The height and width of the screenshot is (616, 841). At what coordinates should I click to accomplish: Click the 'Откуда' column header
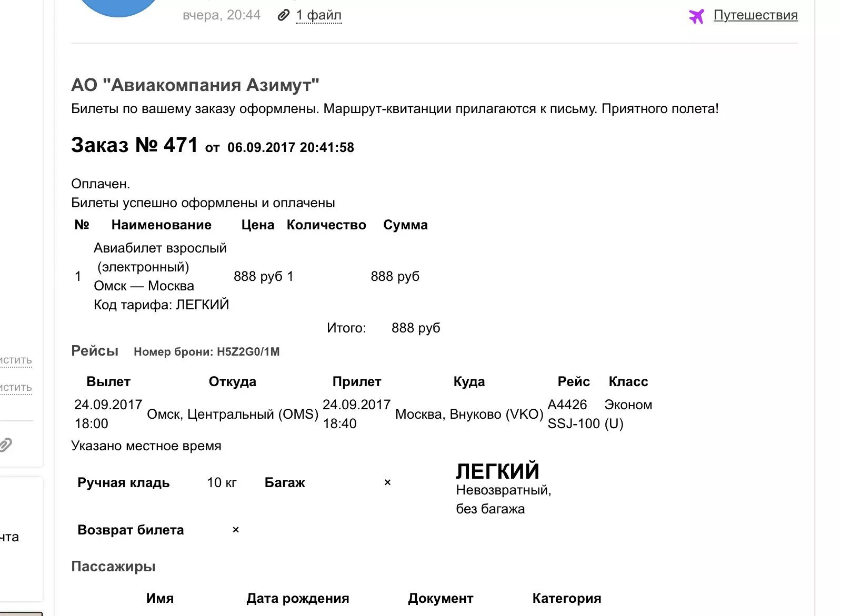pyautogui.click(x=233, y=381)
